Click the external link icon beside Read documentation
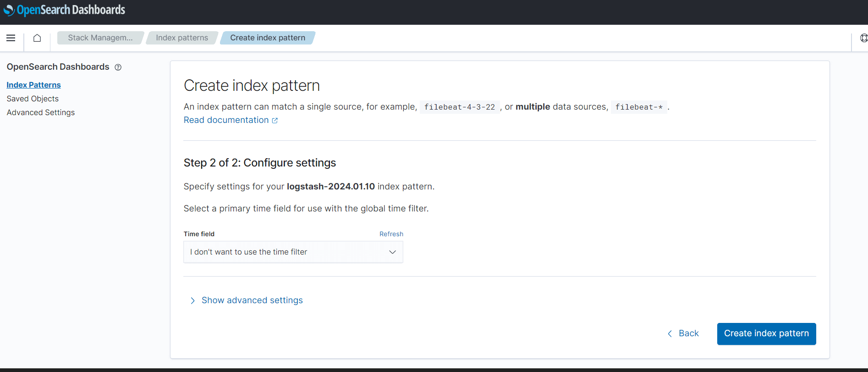The width and height of the screenshot is (868, 372). tap(275, 121)
